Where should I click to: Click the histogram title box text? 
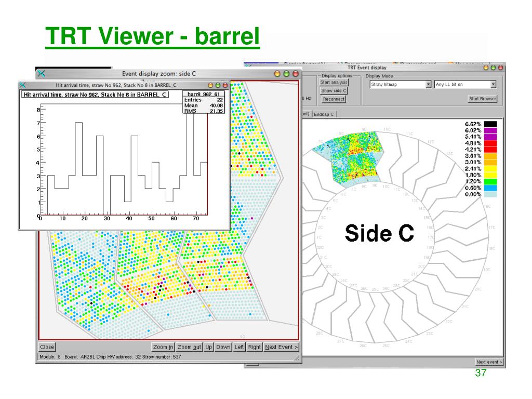tap(95, 95)
